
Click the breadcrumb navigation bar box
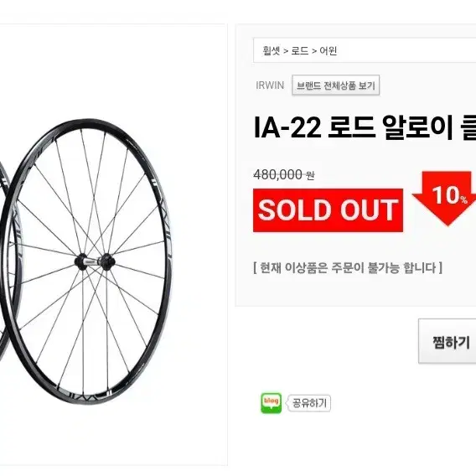(365, 50)
